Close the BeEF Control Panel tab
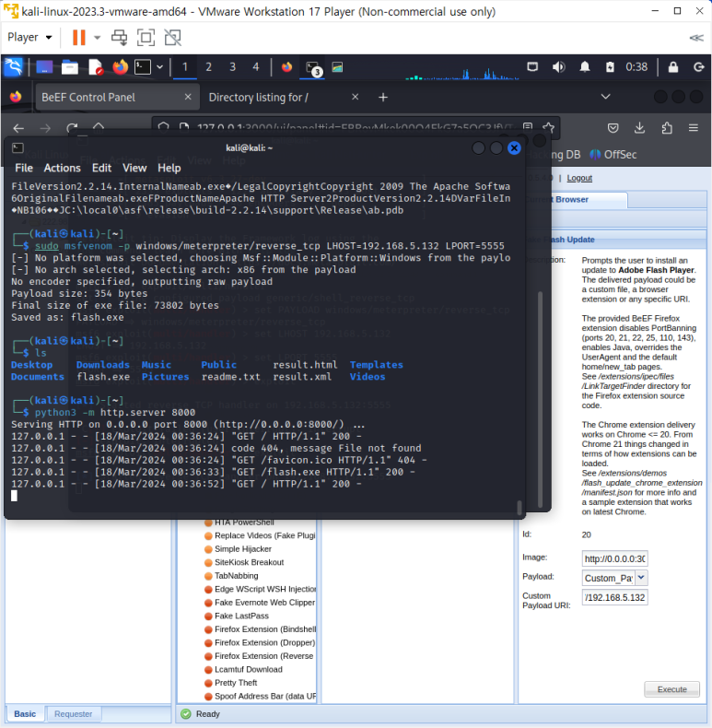This screenshot has height=728, width=712. (x=188, y=97)
